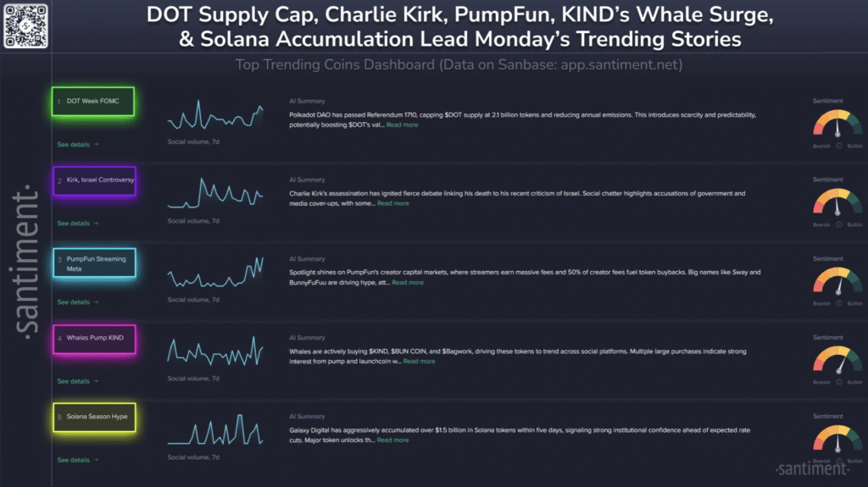Click the info icon under PumpFun sentiment gauge

(x=838, y=303)
